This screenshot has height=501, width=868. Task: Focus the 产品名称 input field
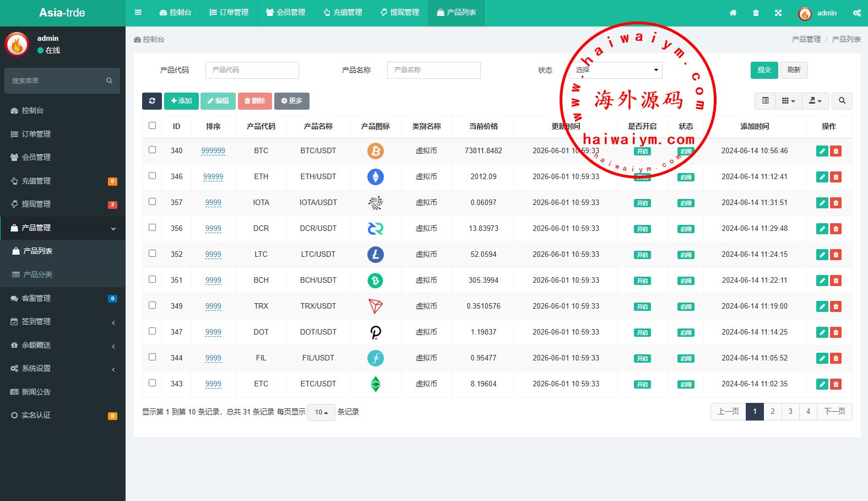tap(434, 70)
